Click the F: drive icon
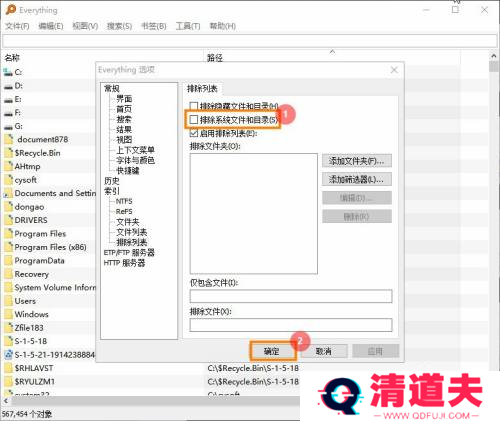Viewport: 500px width, 421px height. point(8,113)
